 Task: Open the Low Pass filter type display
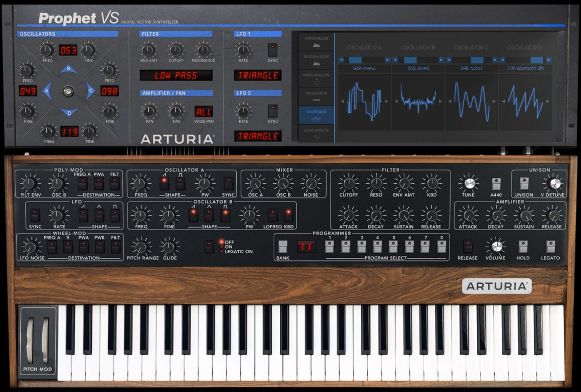(x=176, y=75)
